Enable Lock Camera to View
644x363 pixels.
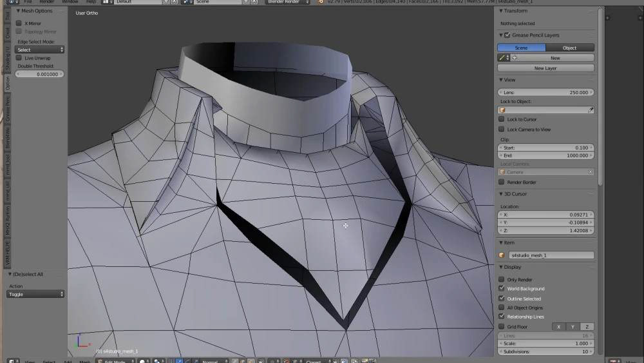pyautogui.click(x=502, y=130)
